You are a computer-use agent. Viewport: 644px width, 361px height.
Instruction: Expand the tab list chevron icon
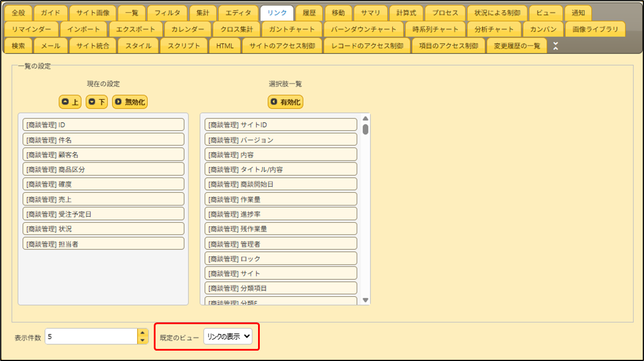(x=555, y=46)
